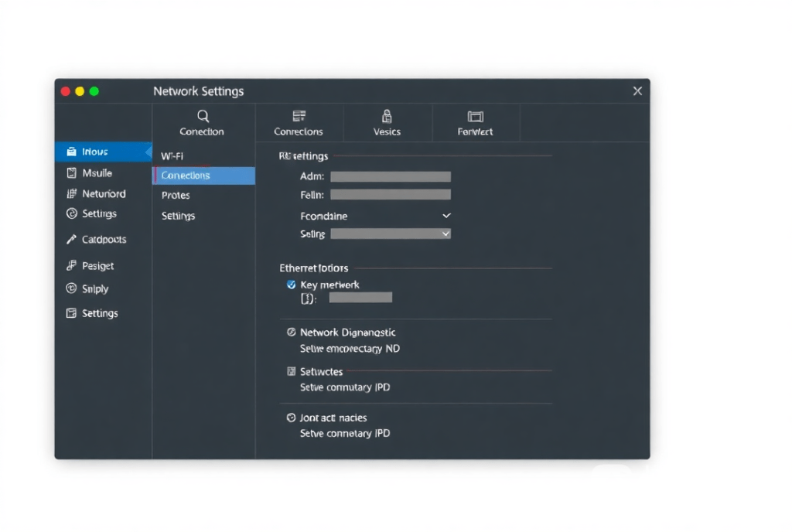Open the Conection search tab icon
The image size is (792, 532).
click(x=203, y=116)
